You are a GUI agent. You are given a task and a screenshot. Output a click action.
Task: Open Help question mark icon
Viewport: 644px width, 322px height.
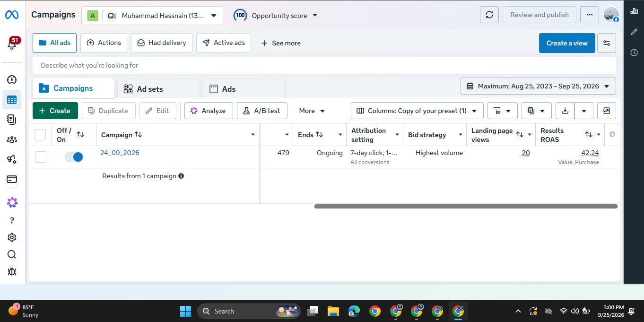(12, 220)
